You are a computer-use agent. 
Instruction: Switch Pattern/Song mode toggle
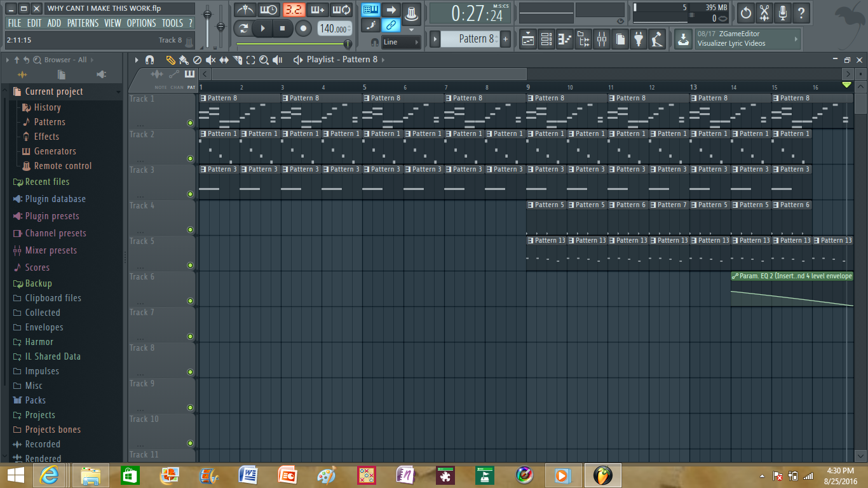(243, 29)
